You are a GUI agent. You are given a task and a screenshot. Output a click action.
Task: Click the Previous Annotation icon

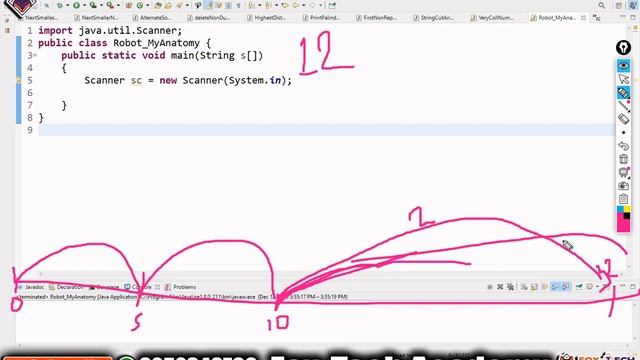[x=267, y=5]
